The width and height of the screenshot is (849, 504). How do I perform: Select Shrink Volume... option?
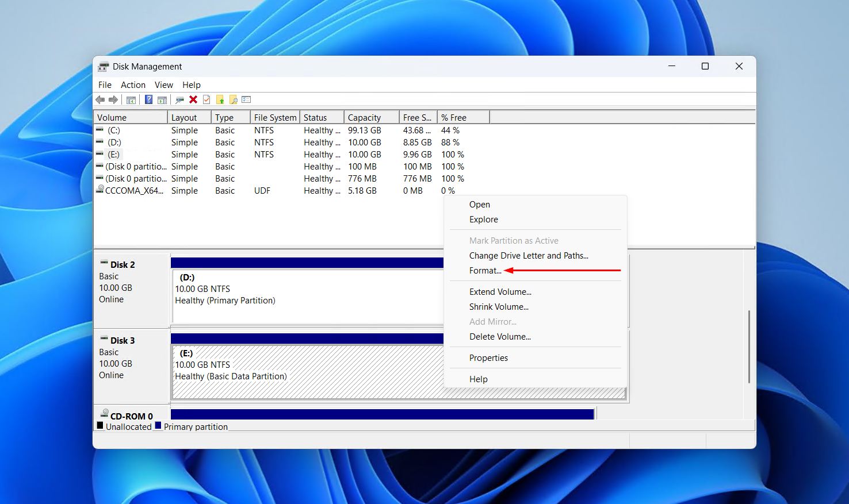point(535,307)
